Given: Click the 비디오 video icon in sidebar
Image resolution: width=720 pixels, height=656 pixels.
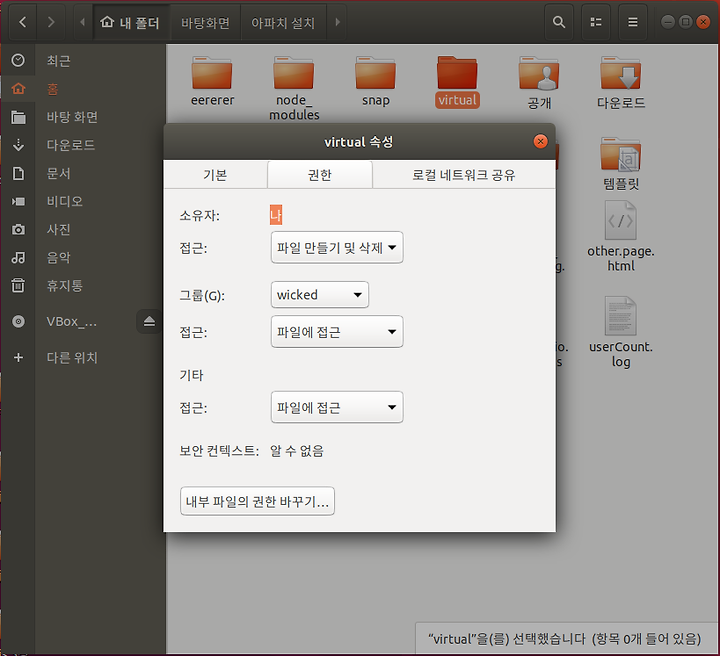Looking at the screenshot, I should click(x=18, y=202).
